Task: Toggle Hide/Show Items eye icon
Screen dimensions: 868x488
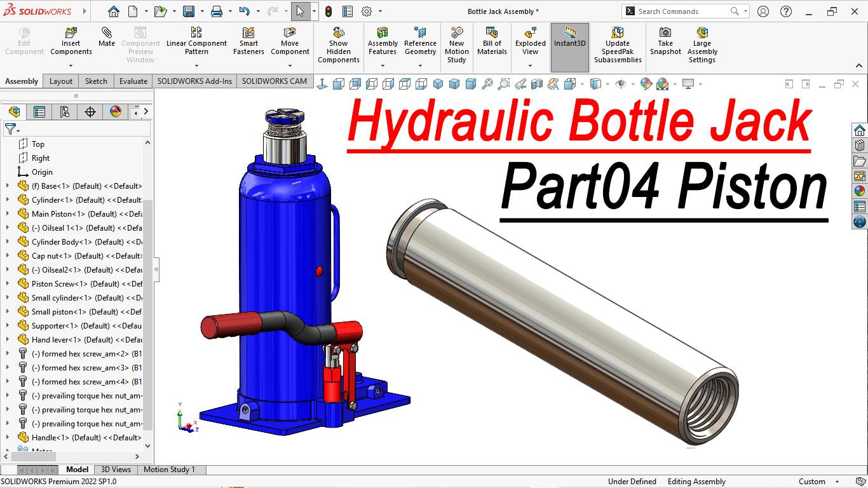Action: tap(621, 83)
